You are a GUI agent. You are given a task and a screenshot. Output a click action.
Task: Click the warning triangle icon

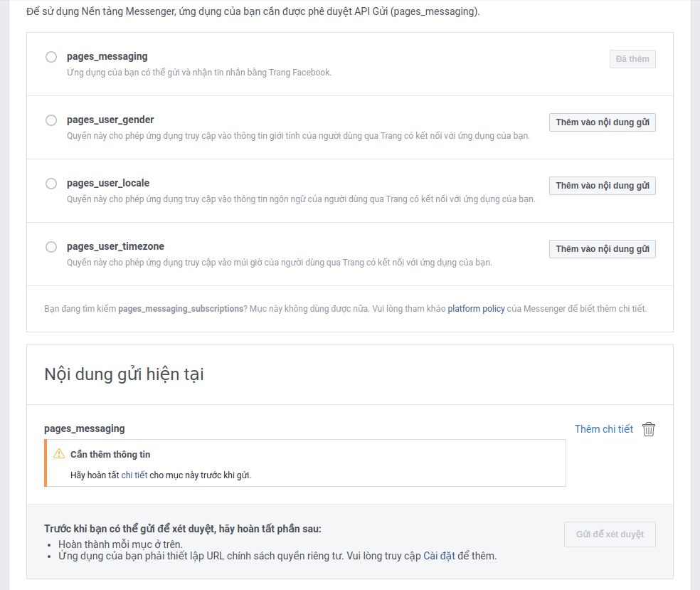59,454
